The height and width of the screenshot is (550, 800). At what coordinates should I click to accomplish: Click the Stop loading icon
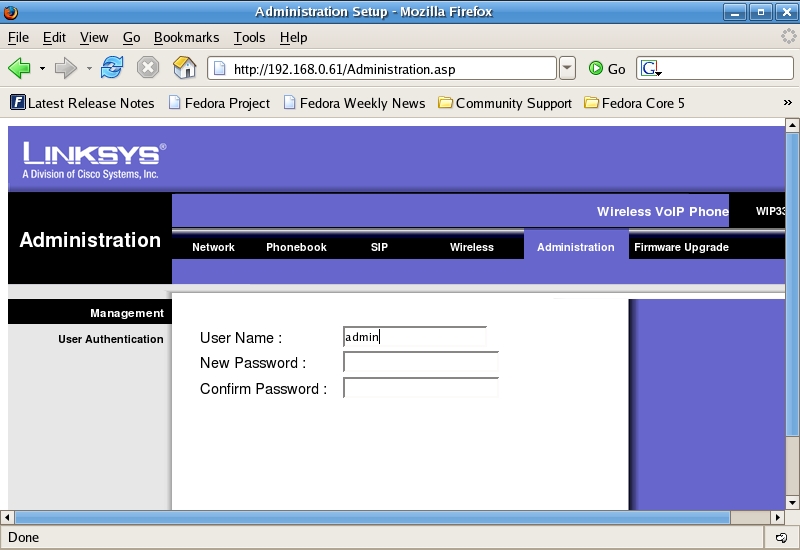coord(148,68)
